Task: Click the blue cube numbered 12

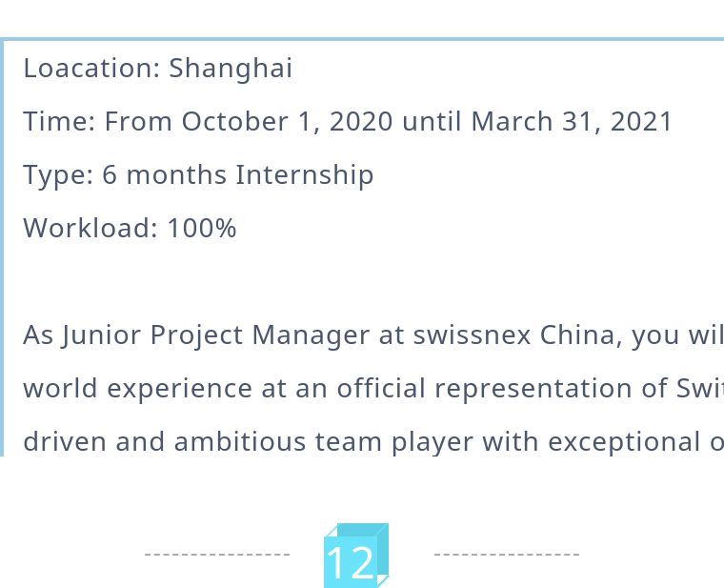Action: 355,557
